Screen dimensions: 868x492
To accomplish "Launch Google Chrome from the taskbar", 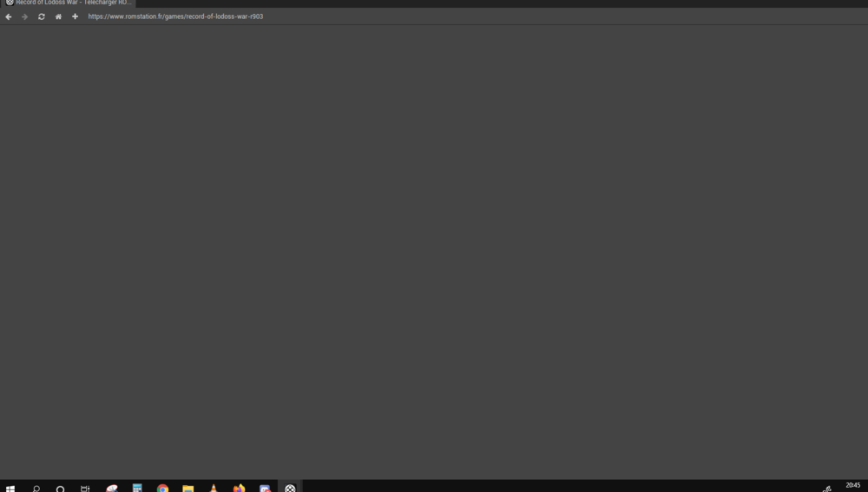I will coord(162,489).
